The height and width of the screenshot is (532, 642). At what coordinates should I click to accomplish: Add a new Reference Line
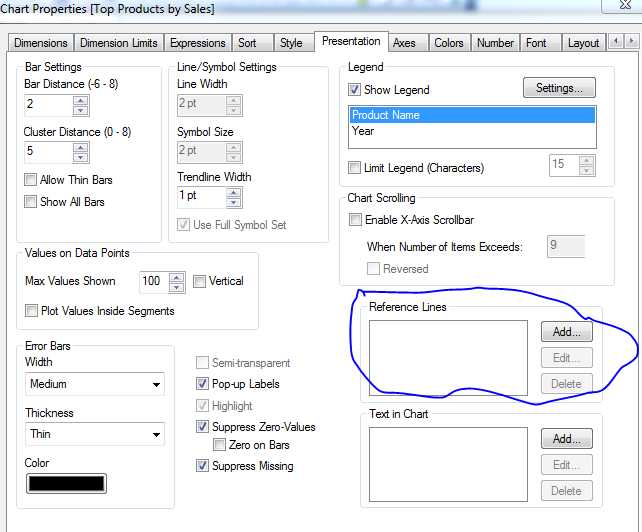567,332
